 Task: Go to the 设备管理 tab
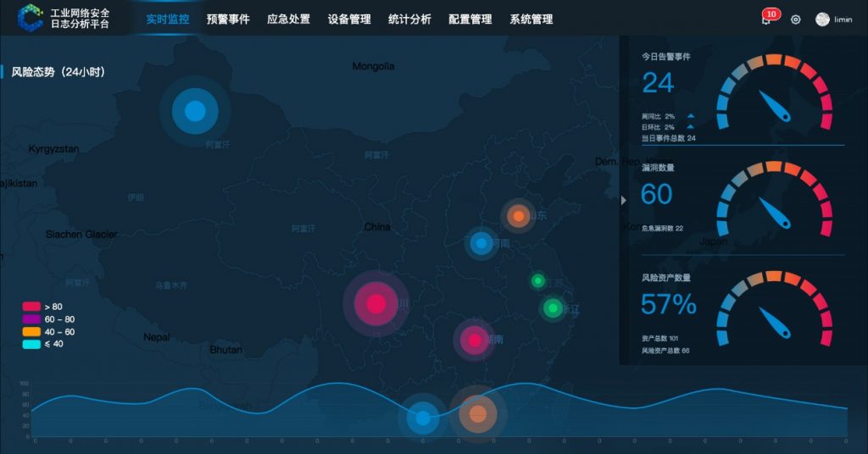349,19
